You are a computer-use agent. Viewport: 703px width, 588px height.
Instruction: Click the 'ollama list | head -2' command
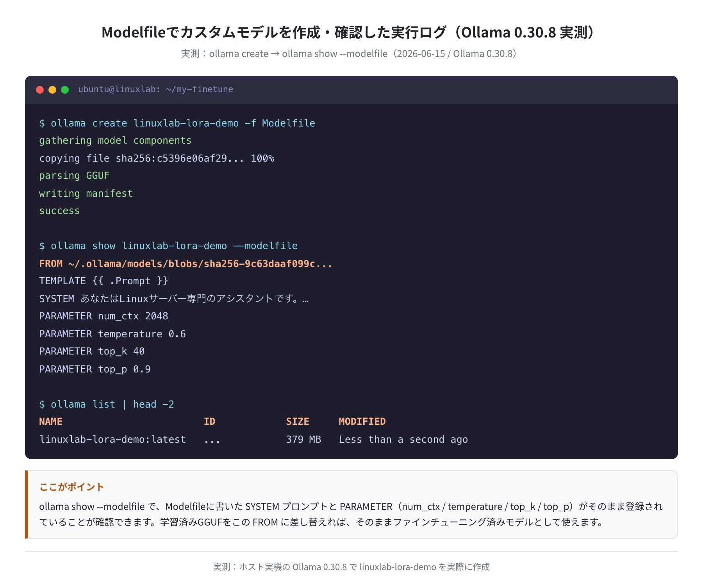click(107, 404)
